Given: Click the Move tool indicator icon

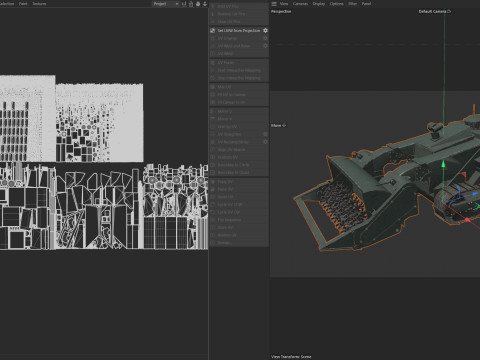Looking at the screenshot, I should click(284, 125).
